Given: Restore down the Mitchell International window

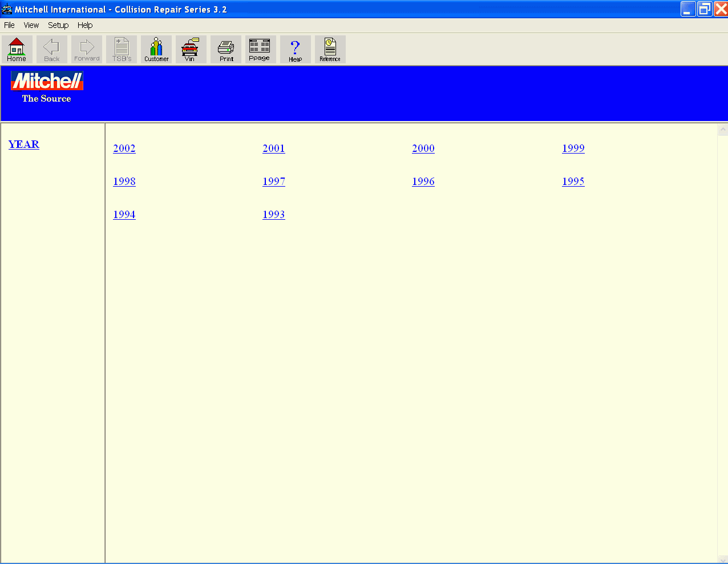Looking at the screenshot, I should [x=705, y=9].
